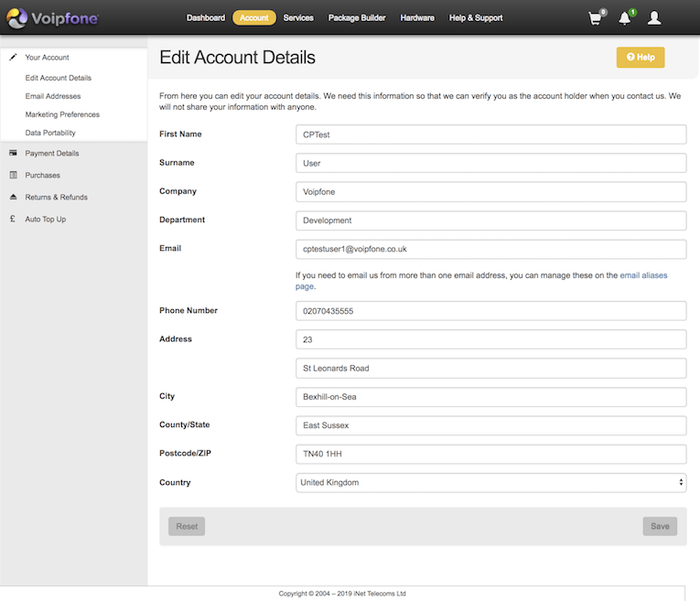Click the pound icon beside Auto Top Up
This screenshot has height=601, width=700.
tap(13, 219)
